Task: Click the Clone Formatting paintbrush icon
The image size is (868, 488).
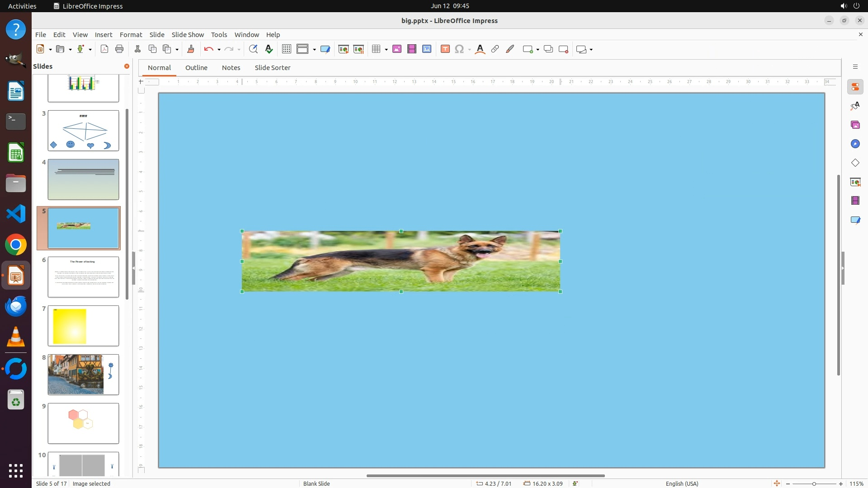Action: [190, 49]
